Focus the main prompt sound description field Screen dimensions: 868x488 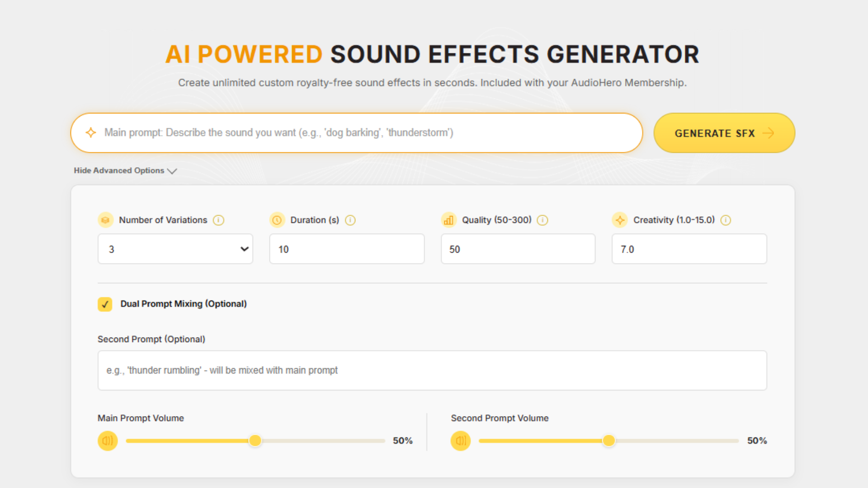357,133
